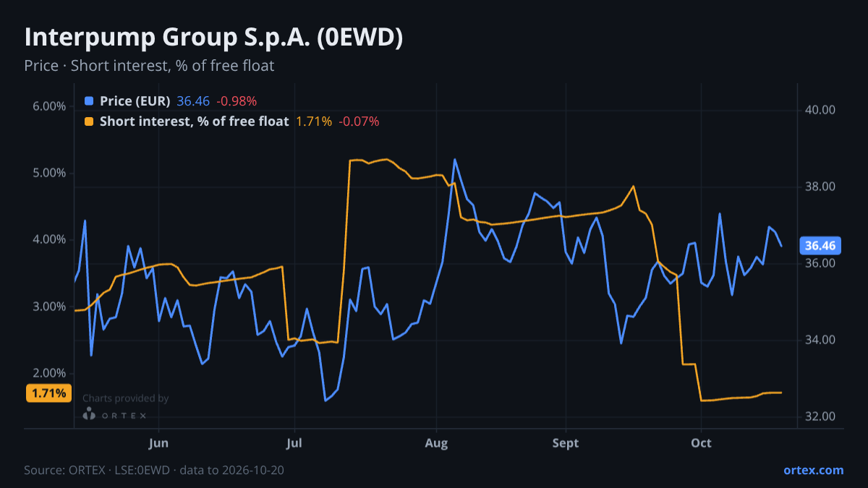868x488 pixels.
Task: Click the 6.00% left axis label
Action: click(49, 106)
